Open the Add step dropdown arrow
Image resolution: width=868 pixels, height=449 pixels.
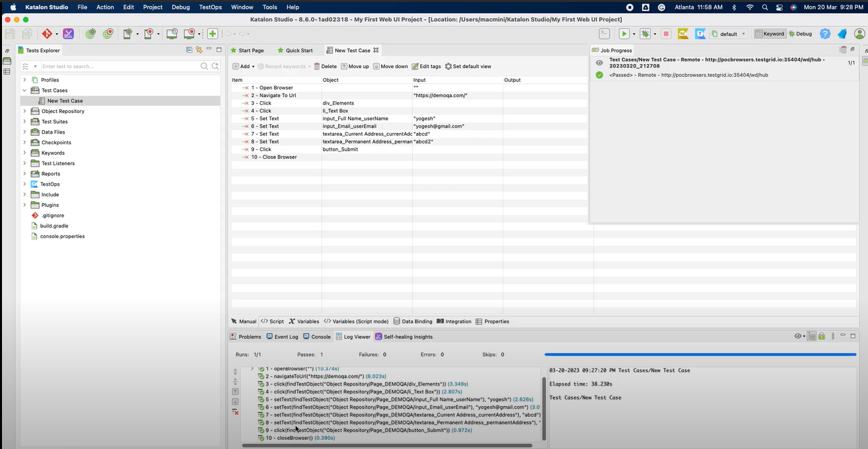tap(253, 67)
